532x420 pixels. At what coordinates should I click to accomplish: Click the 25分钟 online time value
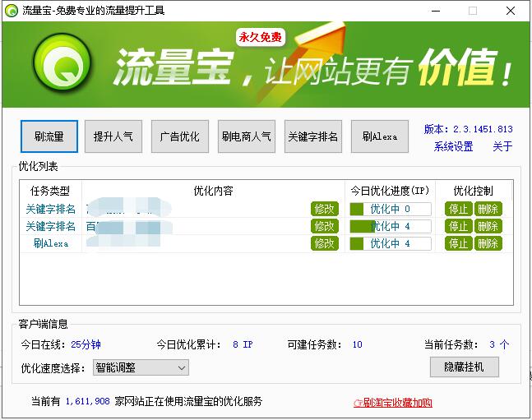tap(86, 344)
